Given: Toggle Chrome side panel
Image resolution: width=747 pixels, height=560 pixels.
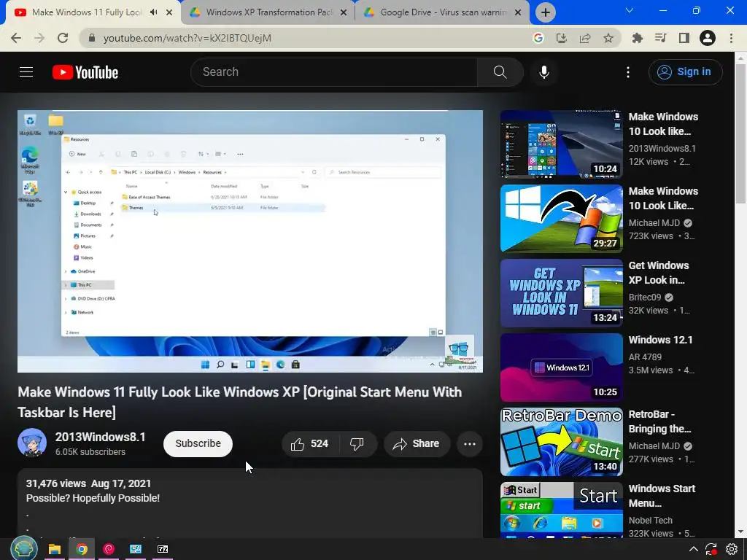Looking at the screenshot, I should click(684, 38).
